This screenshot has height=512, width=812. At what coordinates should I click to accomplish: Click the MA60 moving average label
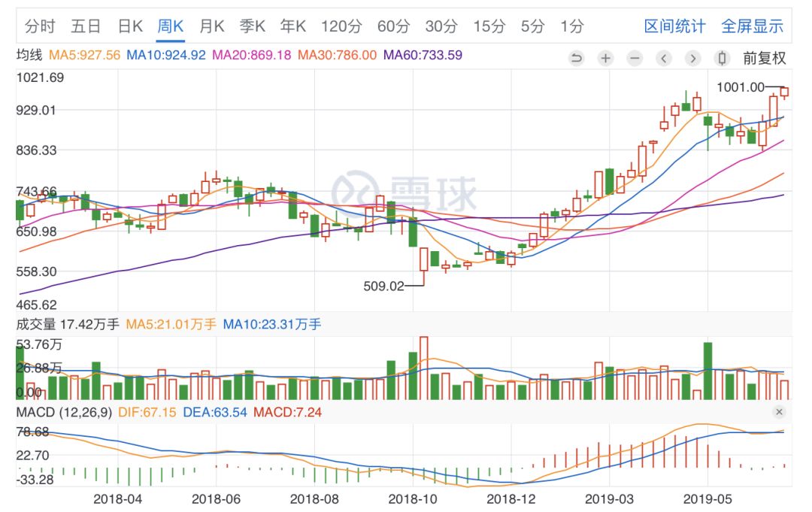[x=423, y=55]
